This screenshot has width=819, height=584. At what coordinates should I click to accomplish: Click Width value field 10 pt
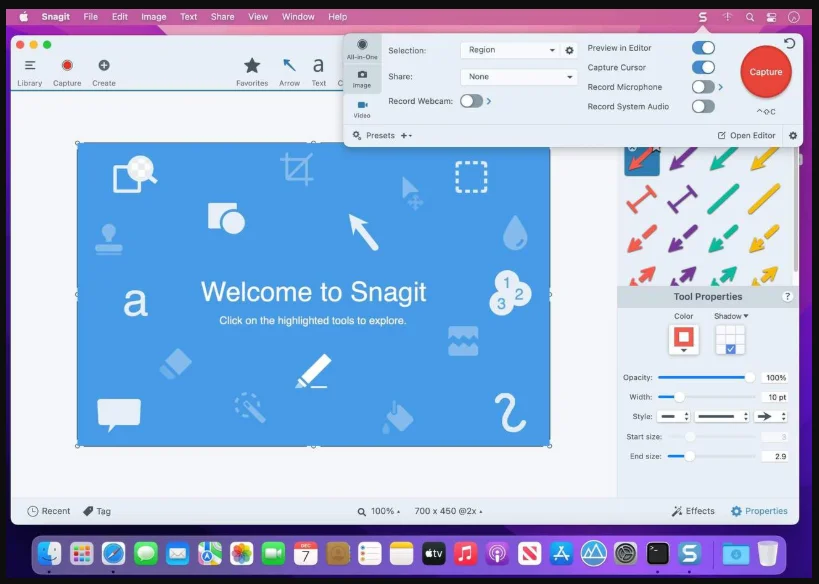click(774, 397)
